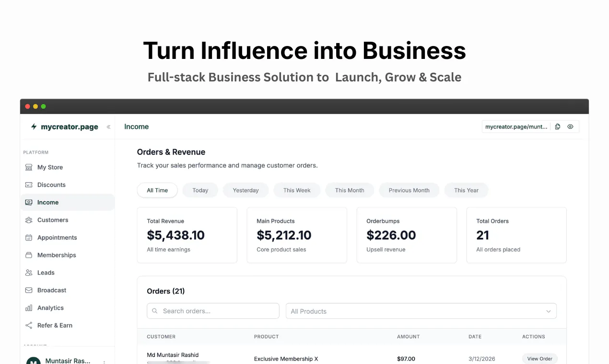Click the Search orders input field
This screenshot has height=364, width=609.
point(213,311)
